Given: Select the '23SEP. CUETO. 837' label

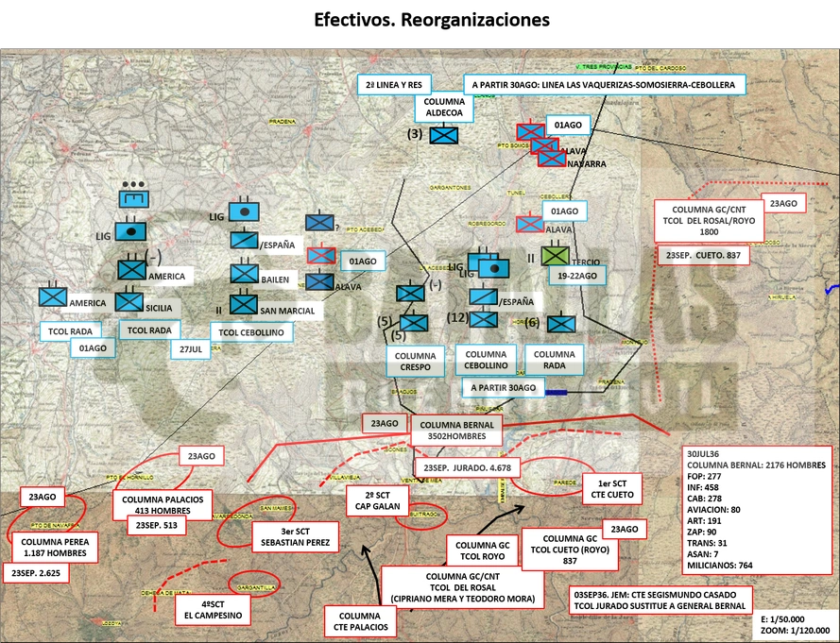Looking at the screenshot, I should click(703, 255).
